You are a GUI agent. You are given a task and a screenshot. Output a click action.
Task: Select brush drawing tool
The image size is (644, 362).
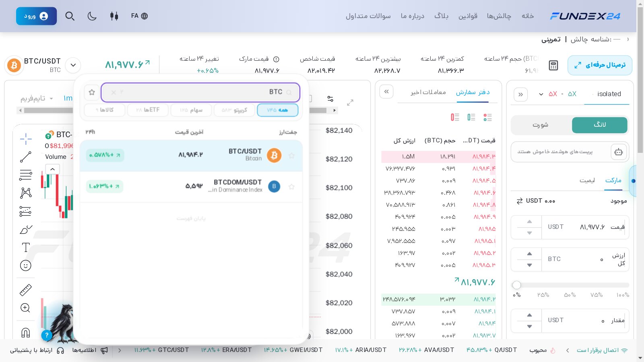pos(26,230)
